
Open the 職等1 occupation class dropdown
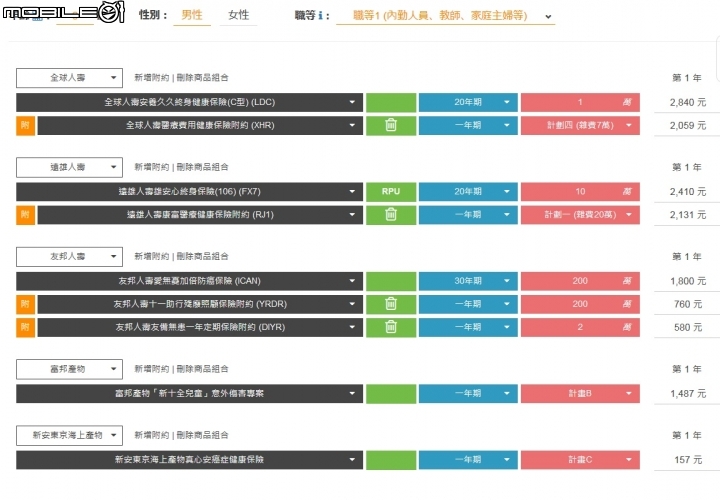click(x=445, y=16)
